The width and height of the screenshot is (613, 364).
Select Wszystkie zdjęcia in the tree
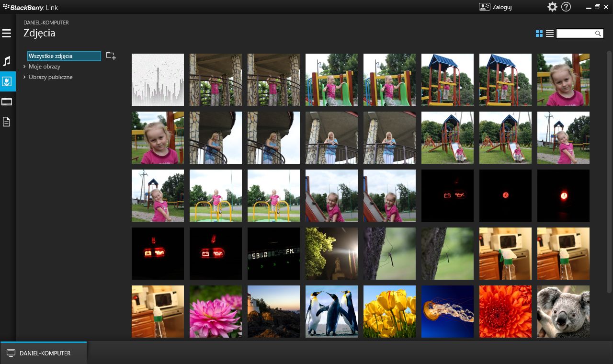64,56
